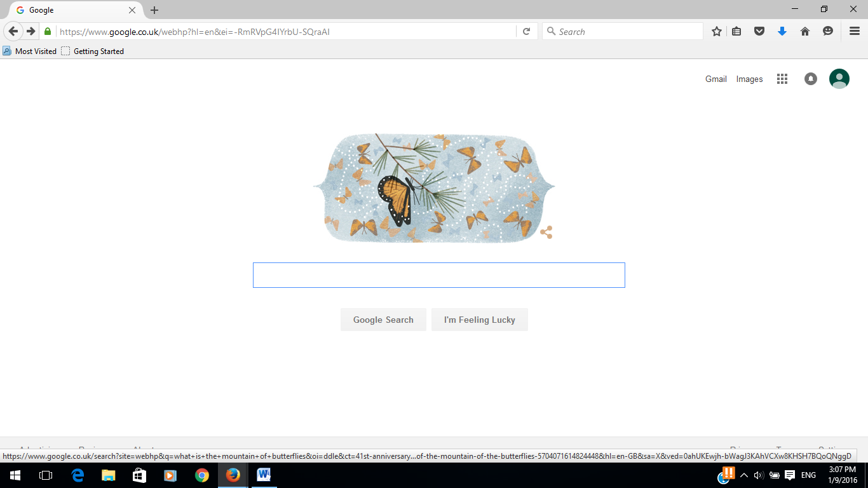Viewport: 868px width, 488px height.
Task: Save page to Pocket icon
Action: coord(759,31)
